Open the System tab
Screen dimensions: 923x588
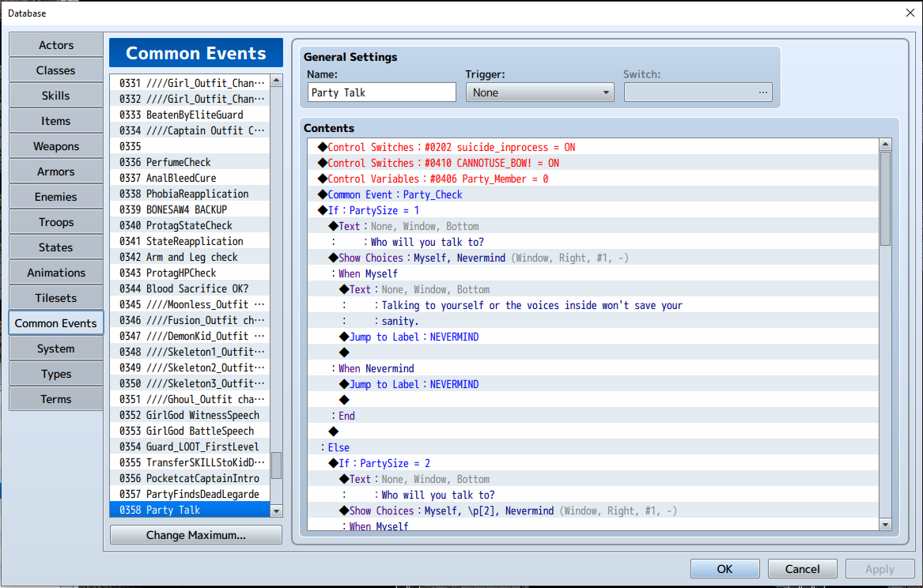click(x=56, y=349)
